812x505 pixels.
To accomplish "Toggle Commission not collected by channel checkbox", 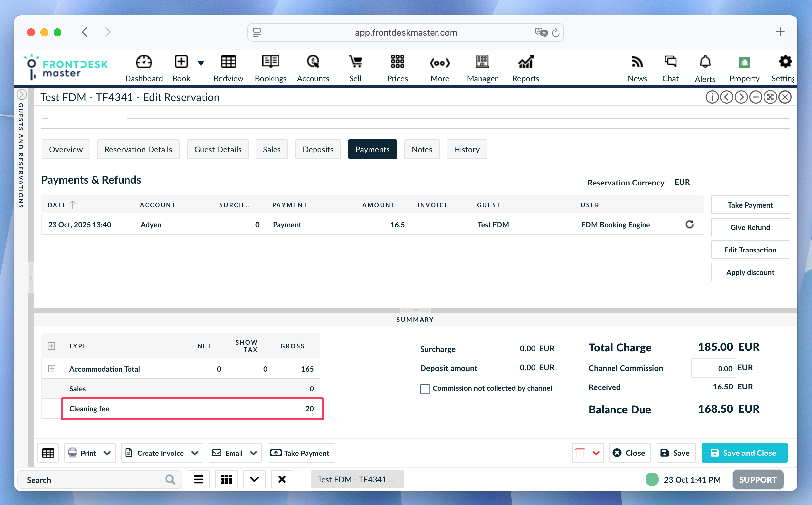I will [424, 389].
